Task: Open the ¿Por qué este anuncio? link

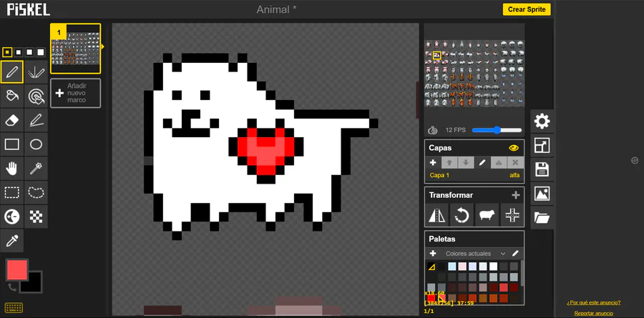Action: 594,303
